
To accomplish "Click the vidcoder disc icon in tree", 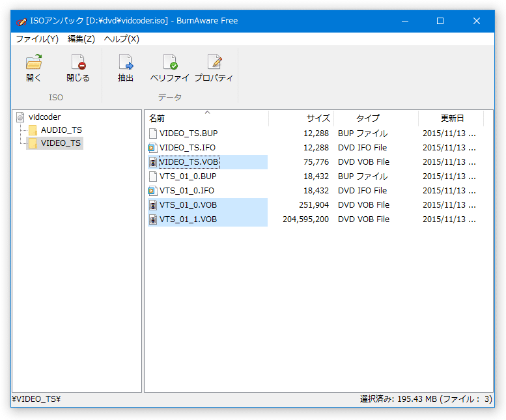I will (x=20, y=117).
